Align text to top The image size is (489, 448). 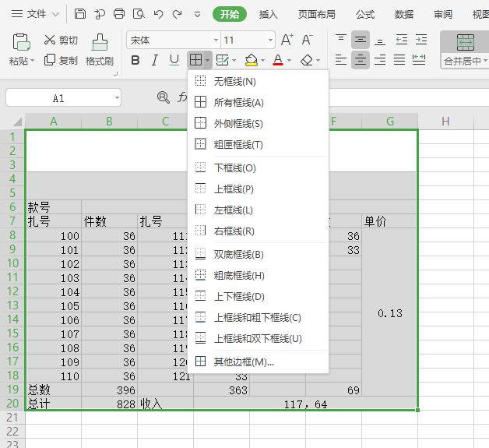point(341,40)
